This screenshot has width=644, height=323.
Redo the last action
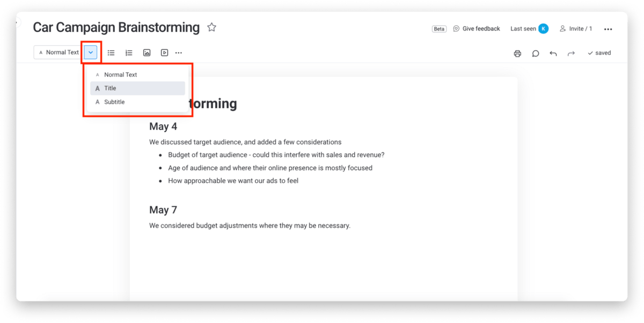pyautogui.click(x=571, y=53)
